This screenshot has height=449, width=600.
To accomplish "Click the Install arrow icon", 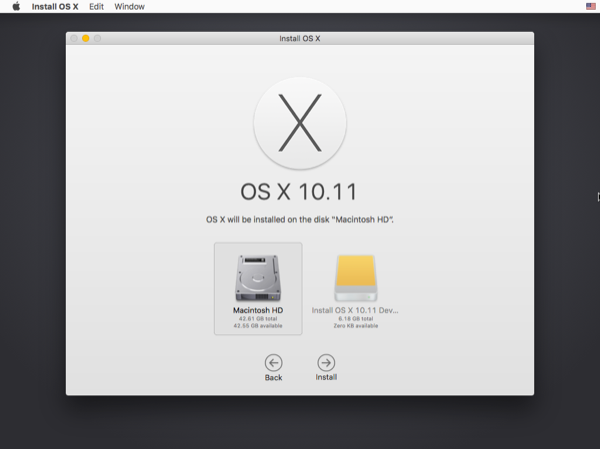I will pyautogui.click(x=326, y=363).
